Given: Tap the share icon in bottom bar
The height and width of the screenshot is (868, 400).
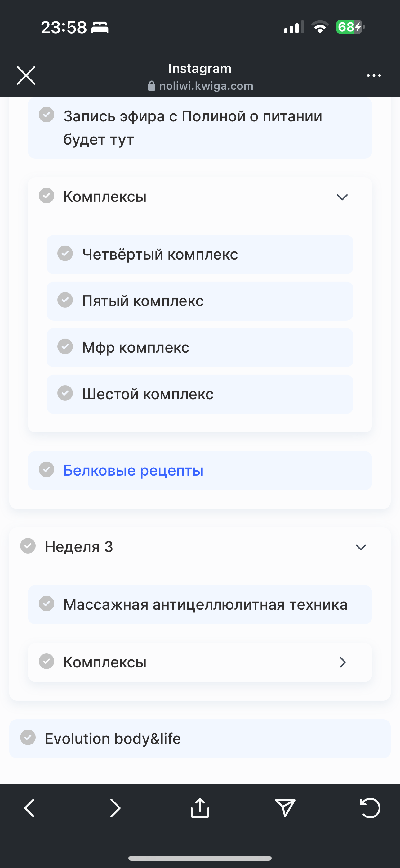Looking at the screenshot, I should (200, 808).
